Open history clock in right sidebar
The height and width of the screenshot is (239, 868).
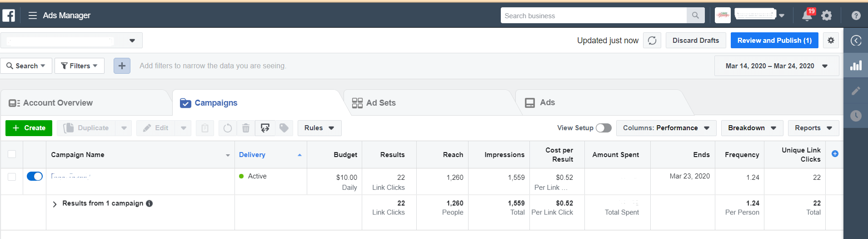coord(856,116)
